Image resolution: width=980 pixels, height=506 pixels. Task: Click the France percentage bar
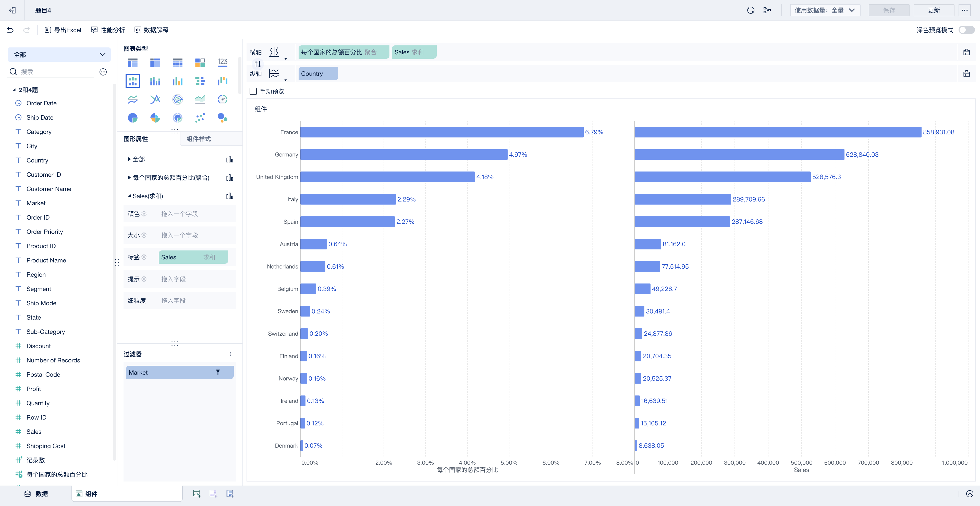(x=442, y=132)
